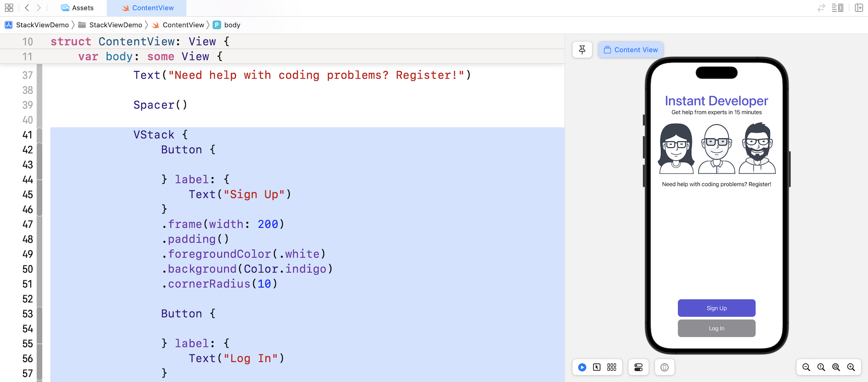Set the preview zoom to 100%
The image size is (868, 382).
pyautogui.click(x=821, y=368)
